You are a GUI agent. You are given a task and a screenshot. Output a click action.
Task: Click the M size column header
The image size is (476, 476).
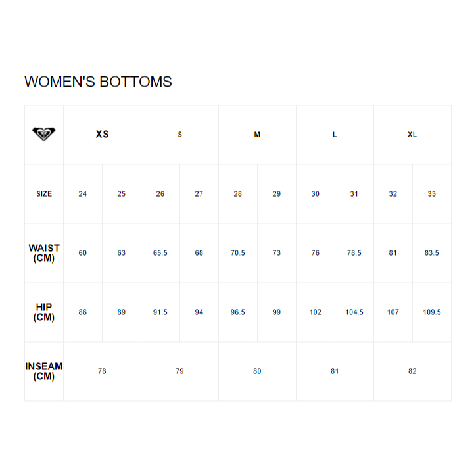tap(257, 135)
